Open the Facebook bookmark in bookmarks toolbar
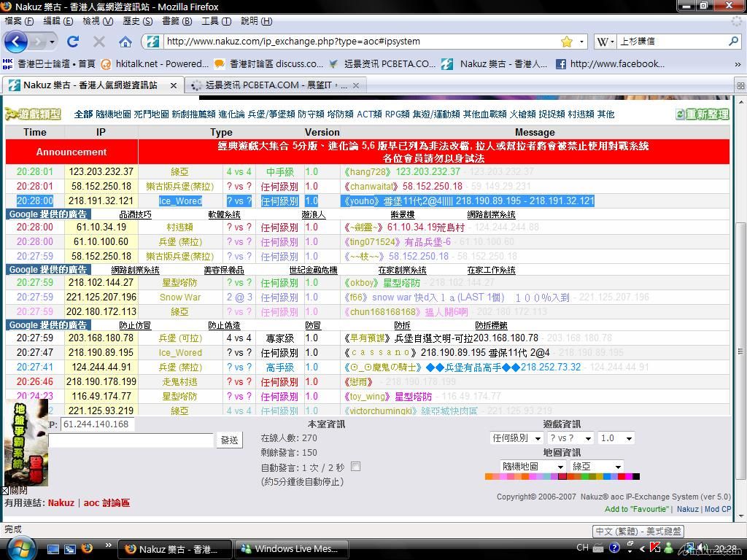The width and height of the screenshot is (747, 560). point(610,64)
